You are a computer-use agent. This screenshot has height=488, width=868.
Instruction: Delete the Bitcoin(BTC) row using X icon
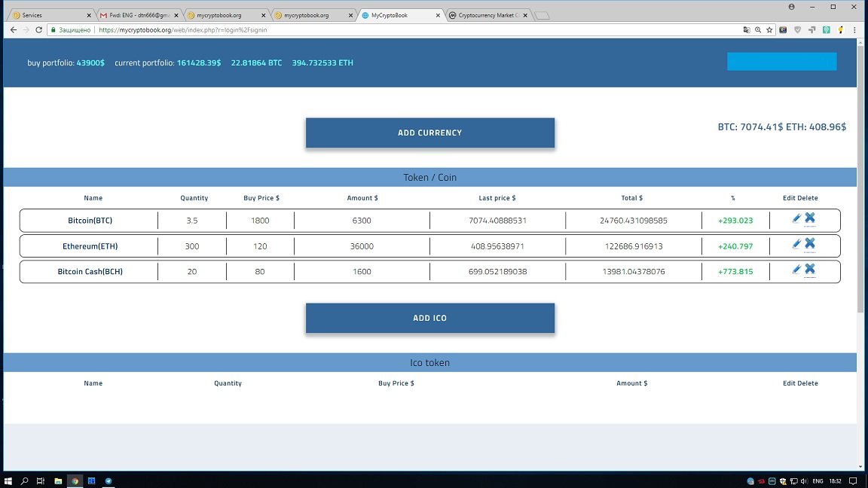(810, 218)
